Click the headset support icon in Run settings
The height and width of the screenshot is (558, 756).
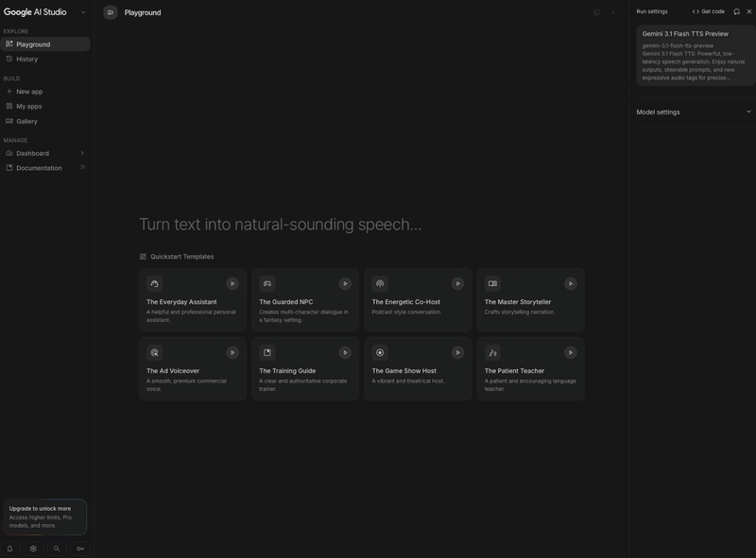pyautogui.click(x=736, y=11)
